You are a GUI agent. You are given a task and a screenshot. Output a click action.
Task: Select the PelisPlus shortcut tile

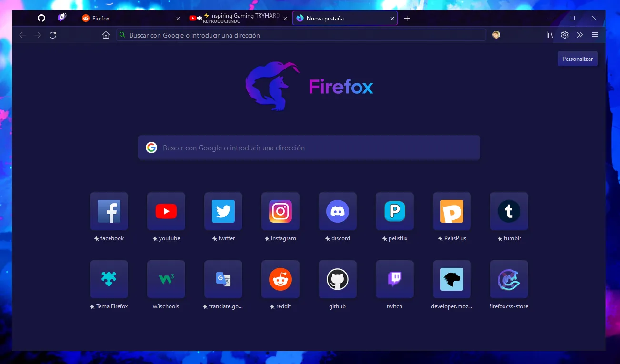click(x=452, y=211)
